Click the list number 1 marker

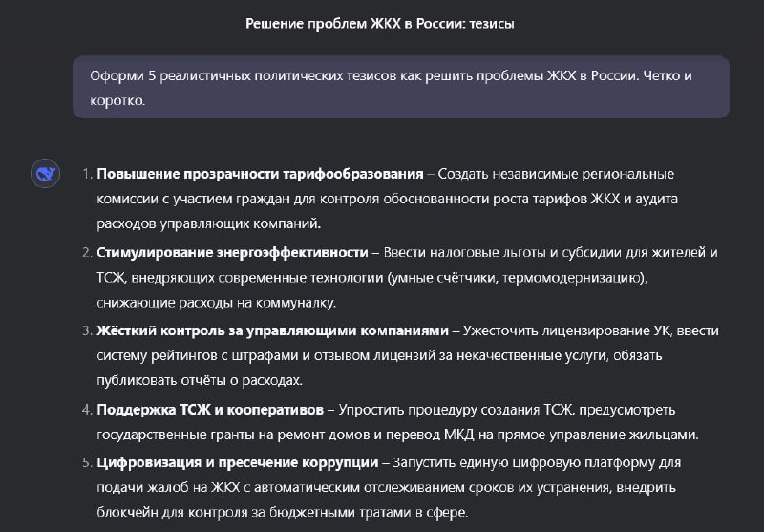[87, 174]
